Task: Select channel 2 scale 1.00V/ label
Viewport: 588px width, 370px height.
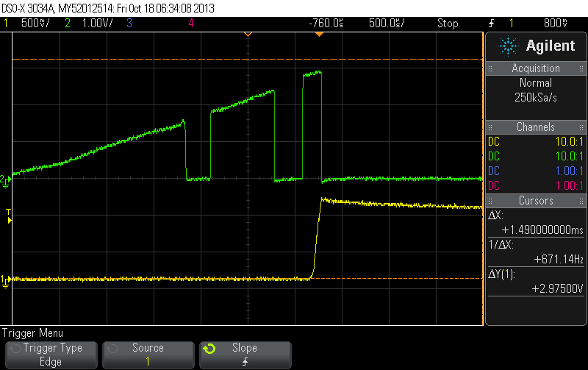Action: coord(97,24)
